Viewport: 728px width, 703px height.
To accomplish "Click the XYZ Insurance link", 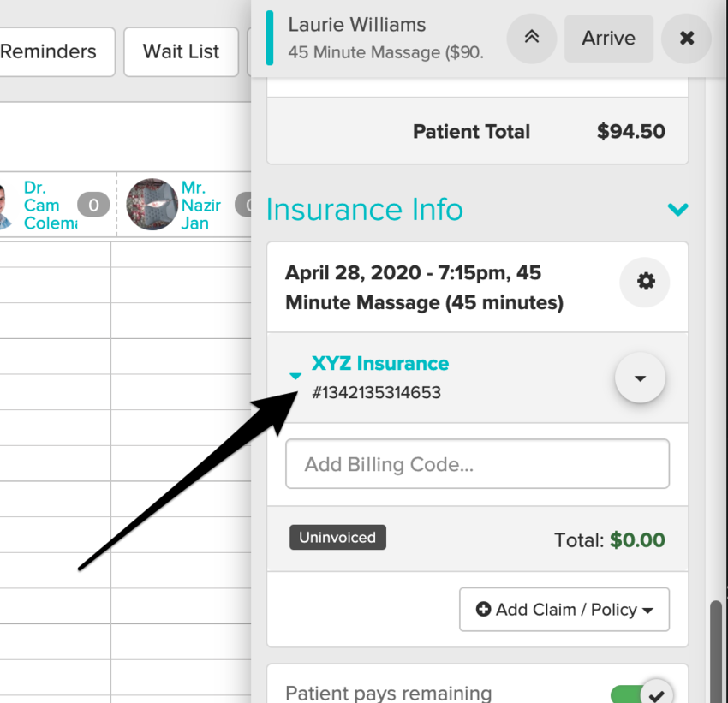I will tap(379, 363).
